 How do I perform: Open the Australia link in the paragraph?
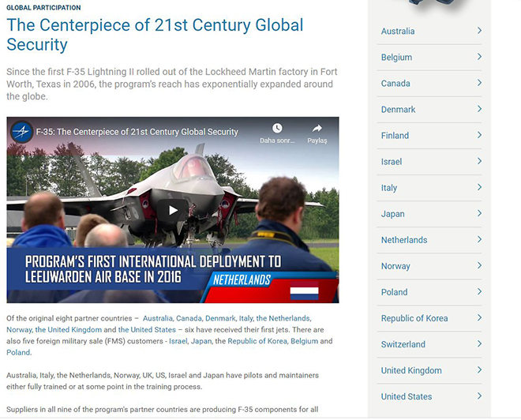158,318
